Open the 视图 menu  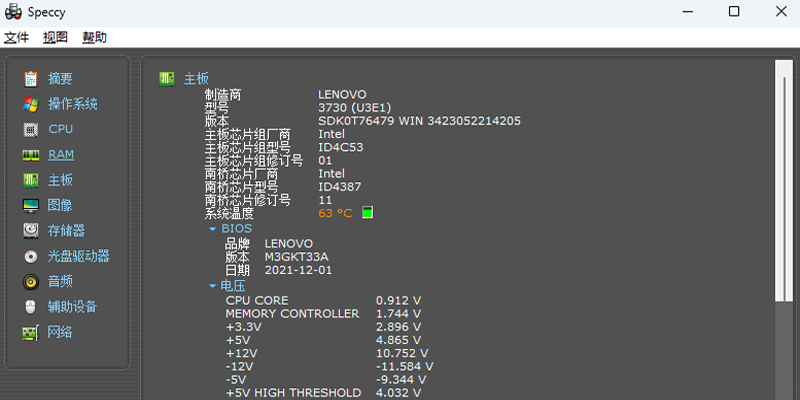[x=55, y=37]
